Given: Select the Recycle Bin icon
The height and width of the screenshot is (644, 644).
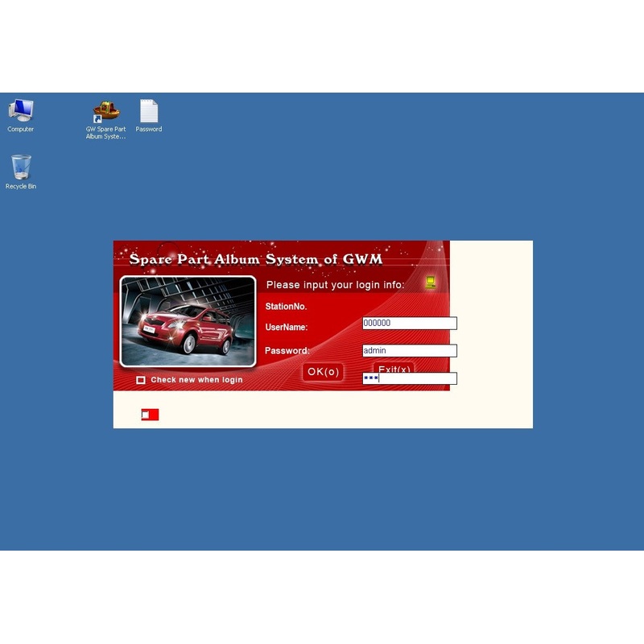Looking at the screenshot, I should pyautogui.click(x=21, y=172).
